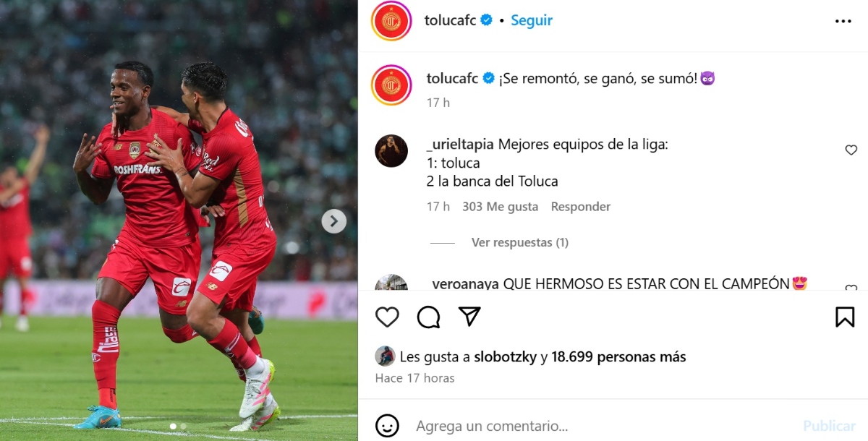Open the veroanaya username link
868x441 pixels.
[466, 283]
